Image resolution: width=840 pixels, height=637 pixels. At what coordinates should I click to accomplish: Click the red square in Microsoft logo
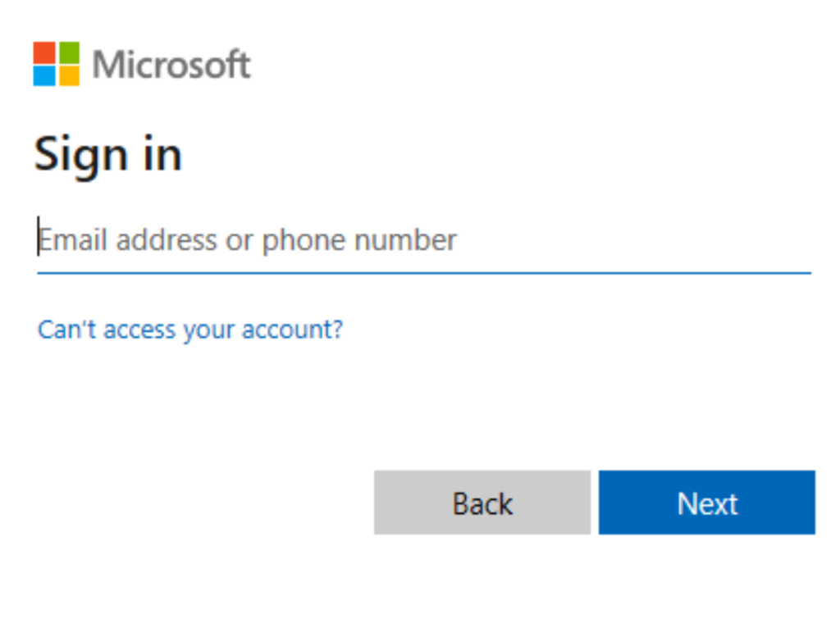[x=44, y=52]
